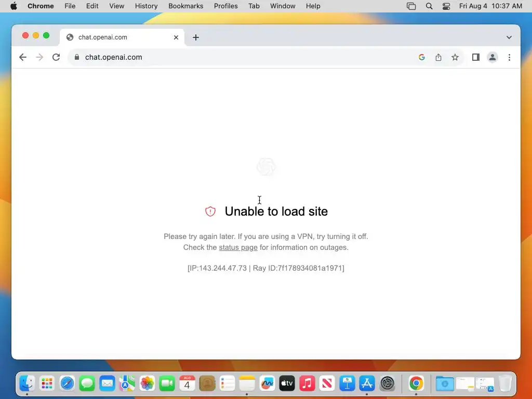Expand the tab search chevron
The width and height of the screenshot is (532, 399).
[x=509, y=37]
